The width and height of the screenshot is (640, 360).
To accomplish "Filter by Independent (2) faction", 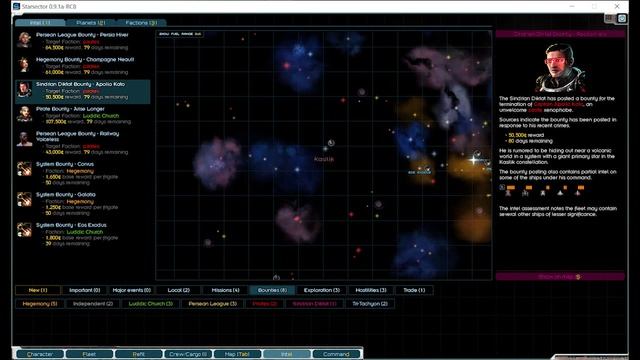I will click(x=93, y=304).
